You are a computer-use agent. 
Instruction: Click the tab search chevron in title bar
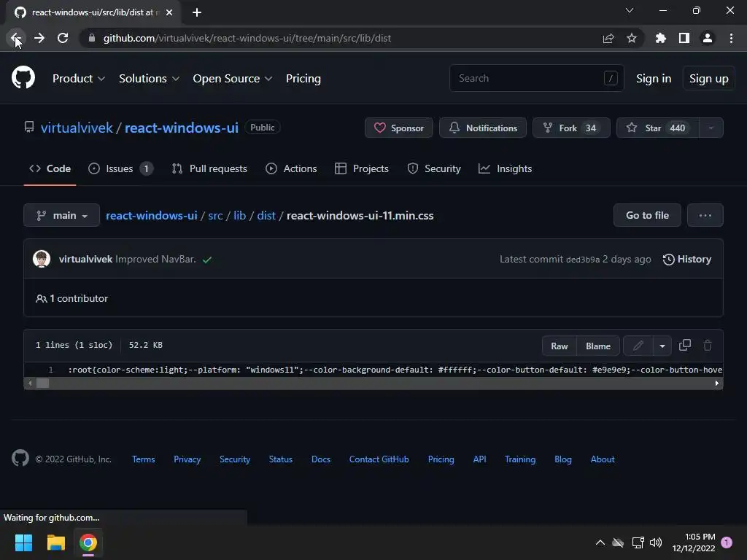[630, 10]
